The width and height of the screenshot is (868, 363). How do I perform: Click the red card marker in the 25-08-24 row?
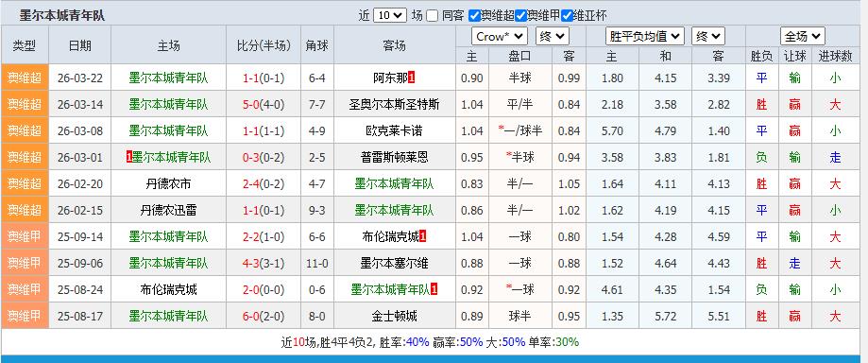[x=434, y=290]
